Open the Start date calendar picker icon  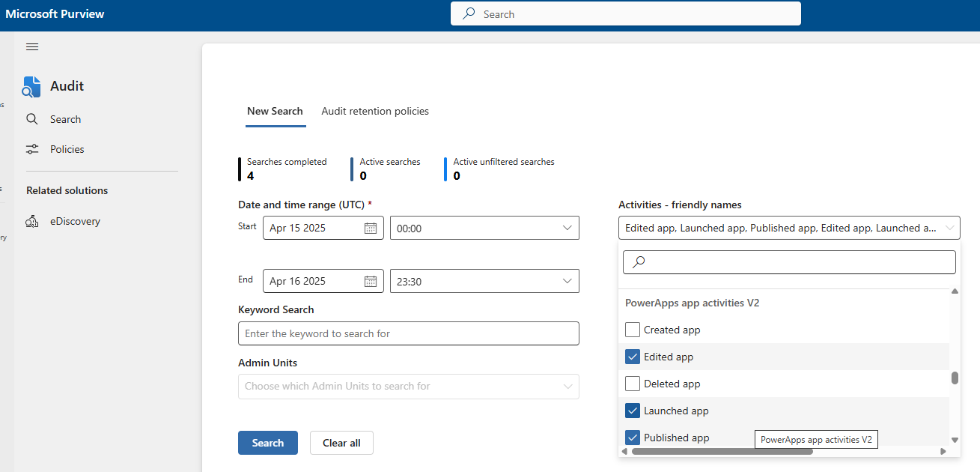click(371, 228)
